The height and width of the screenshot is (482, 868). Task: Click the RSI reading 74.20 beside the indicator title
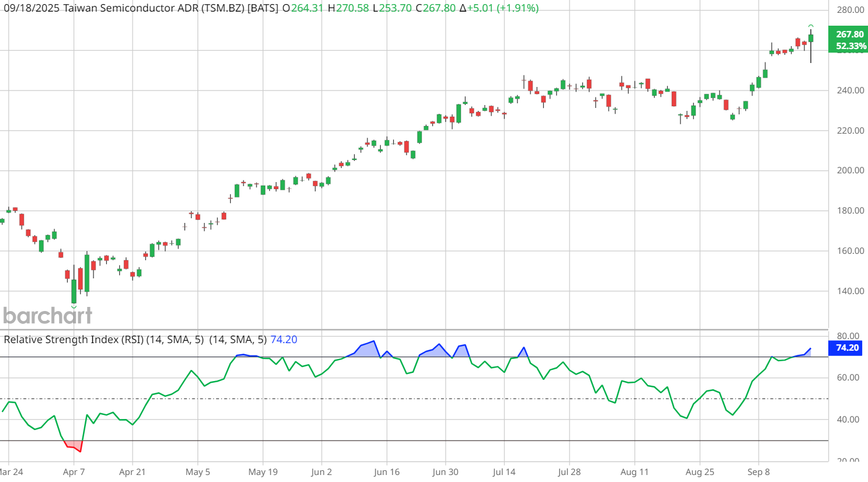[284, 340]
